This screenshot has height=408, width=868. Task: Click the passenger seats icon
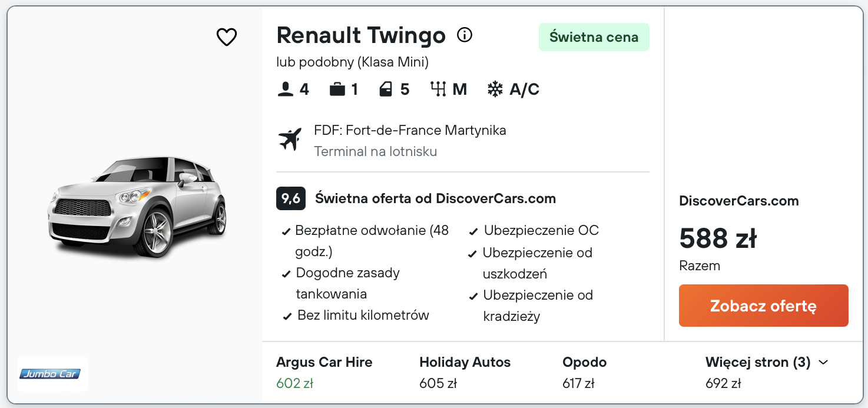click(x=286, y=89)
